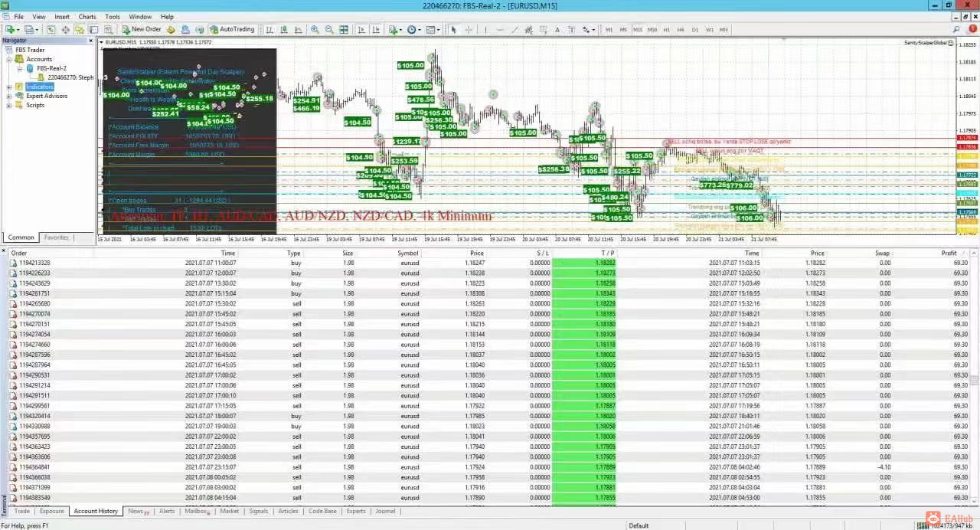Switch chart to bar chart icon

[269, 29]
